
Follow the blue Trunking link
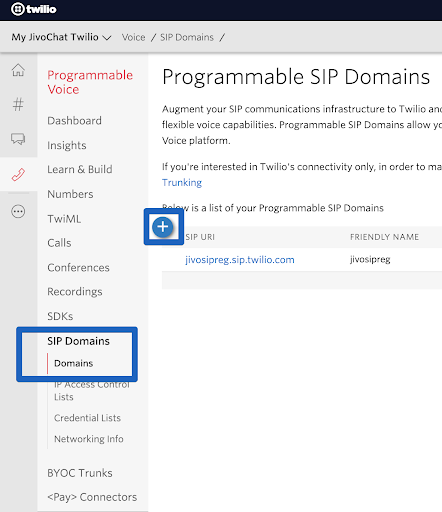click(x=182, y=182)
